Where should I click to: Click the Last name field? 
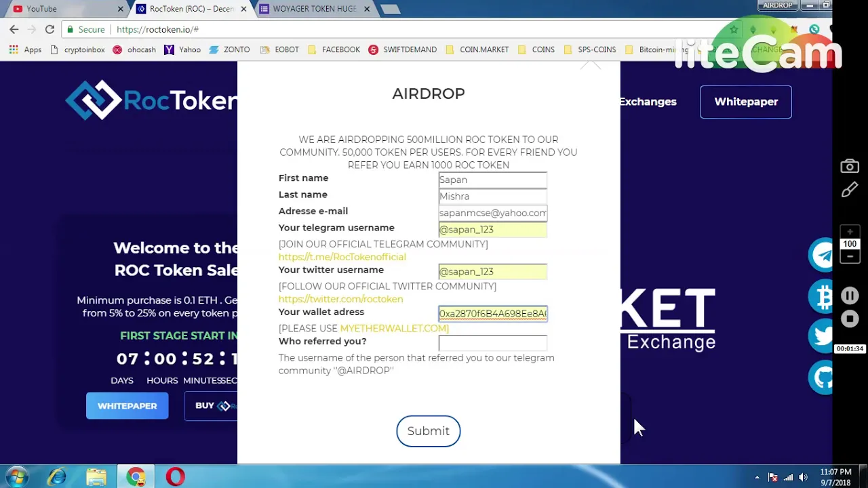click(x=492, y=196)
